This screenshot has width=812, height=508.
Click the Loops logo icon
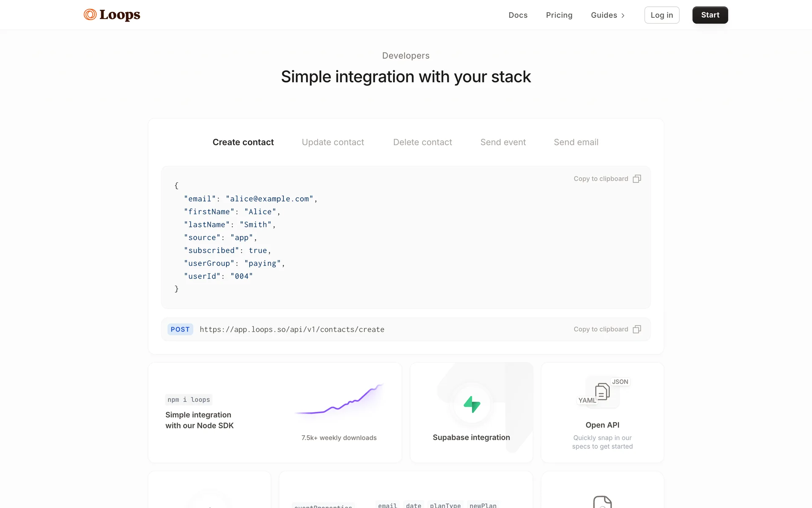(90, 15)
